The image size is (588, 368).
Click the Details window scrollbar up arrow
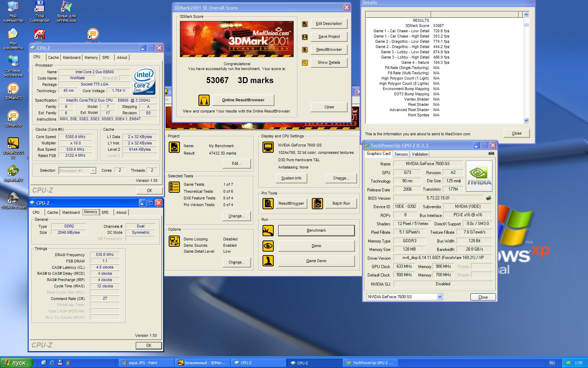(526, 15)
